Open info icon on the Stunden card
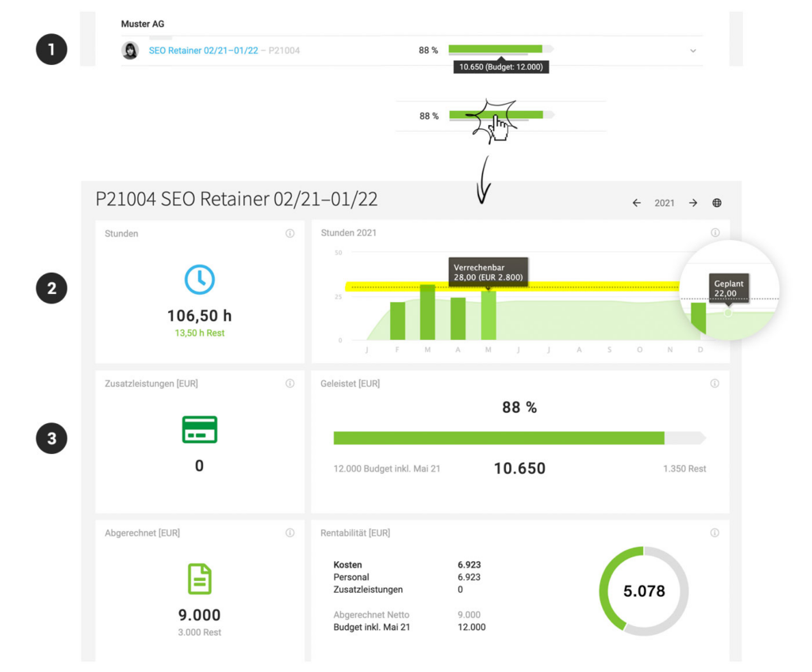Viewport: 812px width, 672px height. click(x=289, y=234)
